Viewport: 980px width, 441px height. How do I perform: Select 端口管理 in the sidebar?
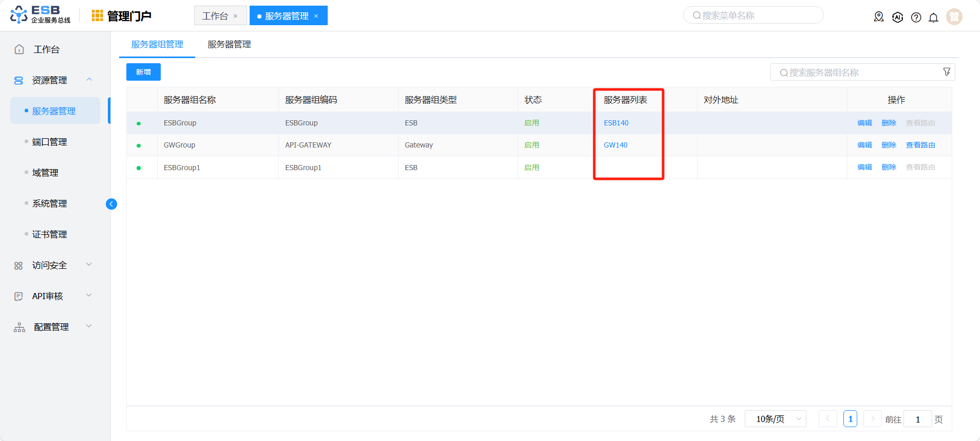(x=49, y=142)
